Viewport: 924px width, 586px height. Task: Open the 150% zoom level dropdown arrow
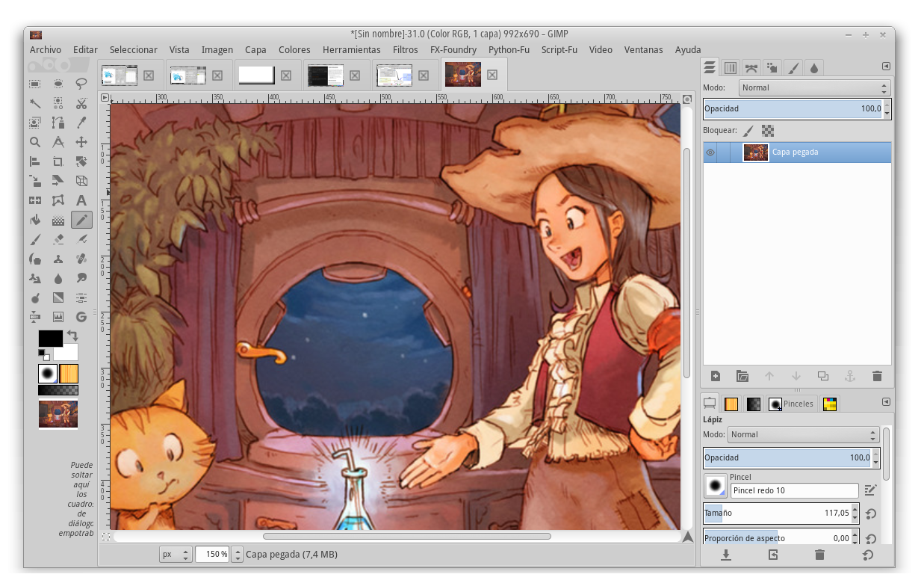point(238,555)
